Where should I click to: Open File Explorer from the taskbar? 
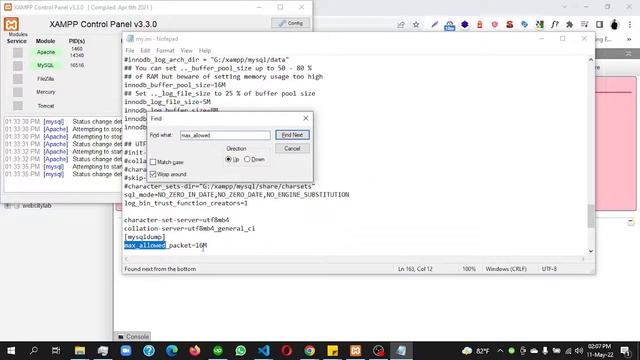tap(80, 351)
